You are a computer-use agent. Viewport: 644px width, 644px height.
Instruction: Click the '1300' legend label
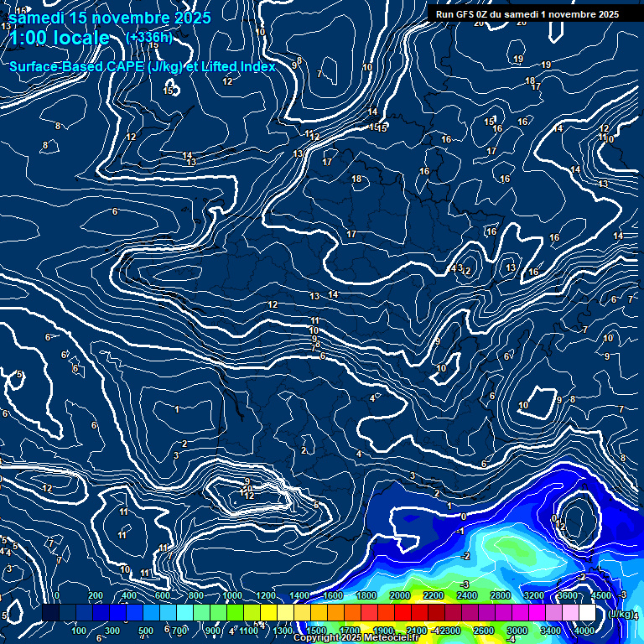coord(283,631)
